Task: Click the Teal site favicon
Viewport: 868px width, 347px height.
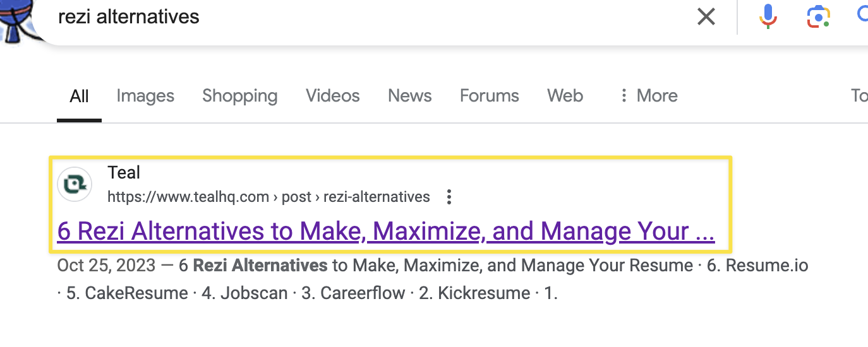Action: coord(75,184)
